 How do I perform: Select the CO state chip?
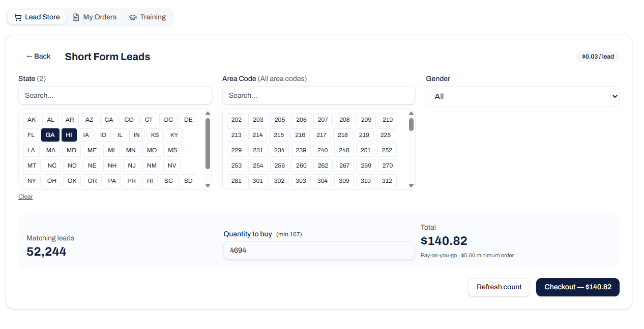tap(129, 120)
